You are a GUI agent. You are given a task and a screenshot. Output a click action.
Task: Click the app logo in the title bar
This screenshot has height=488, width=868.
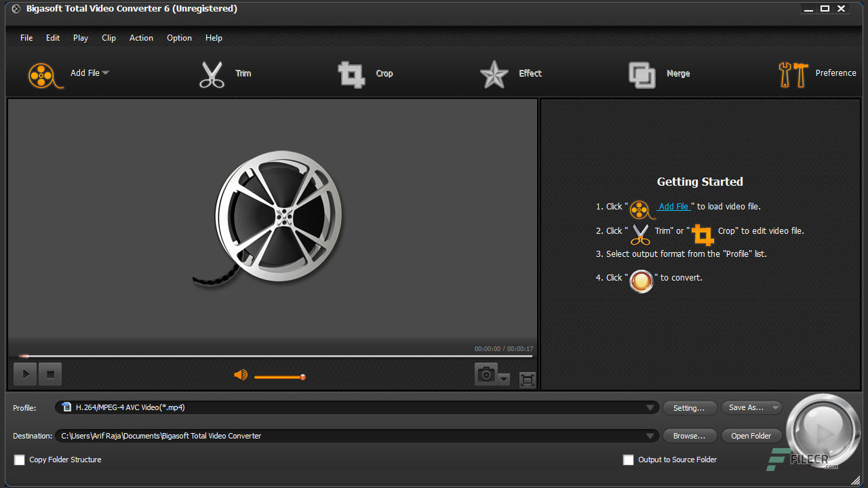[16, 9]
